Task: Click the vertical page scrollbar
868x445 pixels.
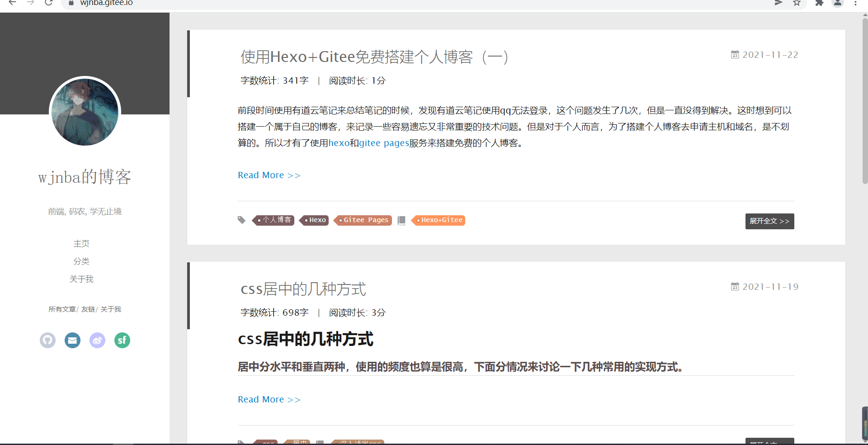Action: pyautogui.click(x=864, y=99)
